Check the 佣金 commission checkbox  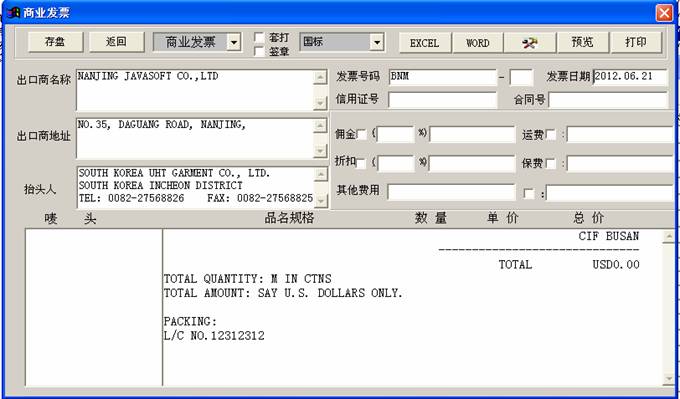(x=361, y=135)
